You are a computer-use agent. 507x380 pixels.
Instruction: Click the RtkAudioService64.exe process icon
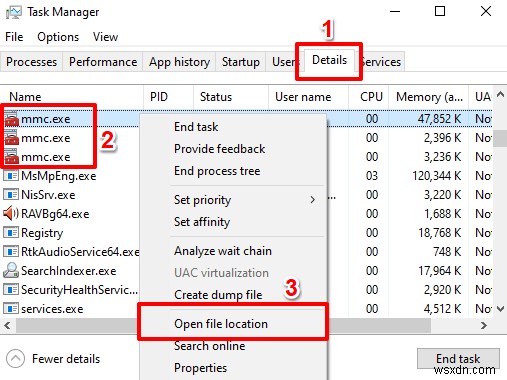[11, 252]
